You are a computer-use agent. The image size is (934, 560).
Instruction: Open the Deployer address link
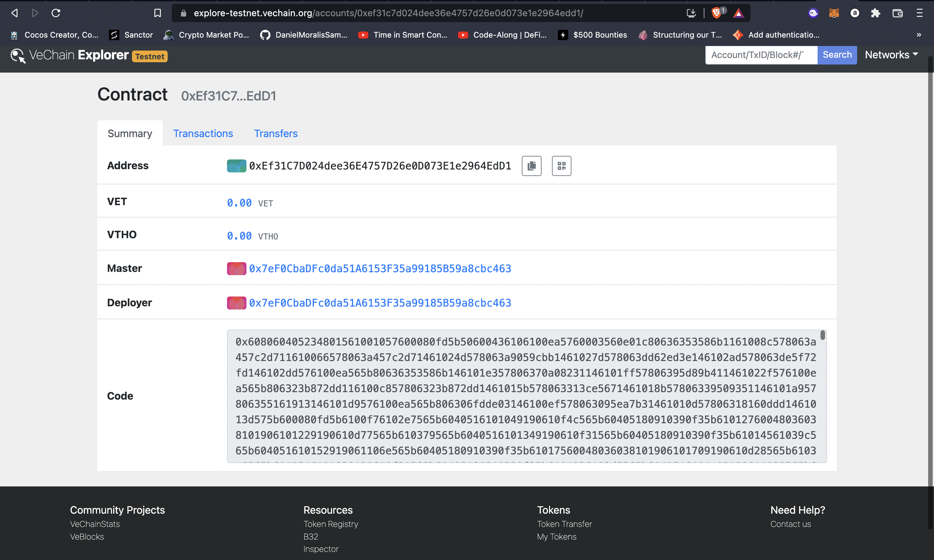[x=380, y=303]
